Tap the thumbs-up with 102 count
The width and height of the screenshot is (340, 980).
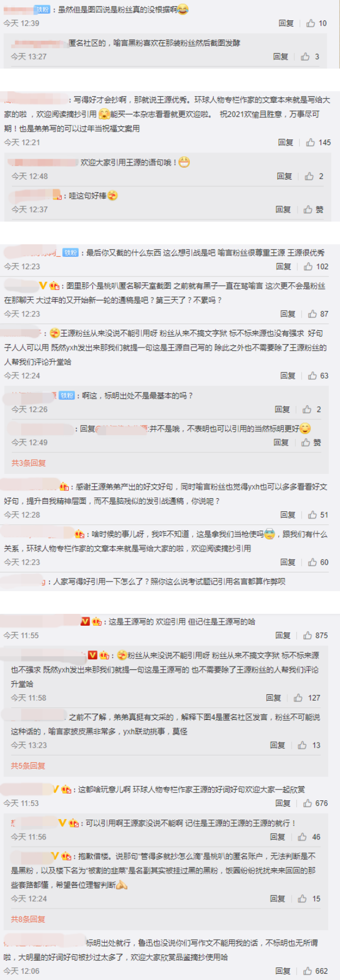click(x=308, y=266)
